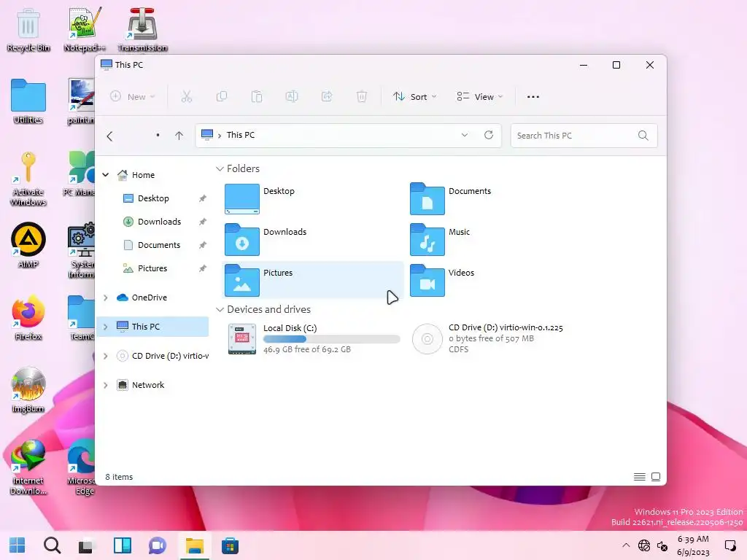Viewport: 747px width, 560px height.
Task: Click the Delete trash icon in toolbar
Action: point(362,97)
